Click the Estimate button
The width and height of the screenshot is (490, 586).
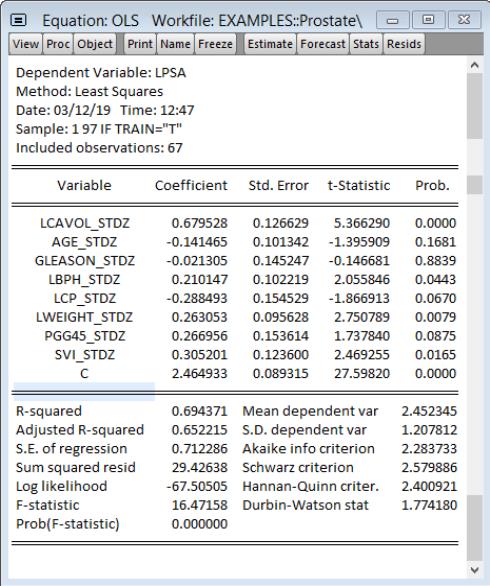270,44
